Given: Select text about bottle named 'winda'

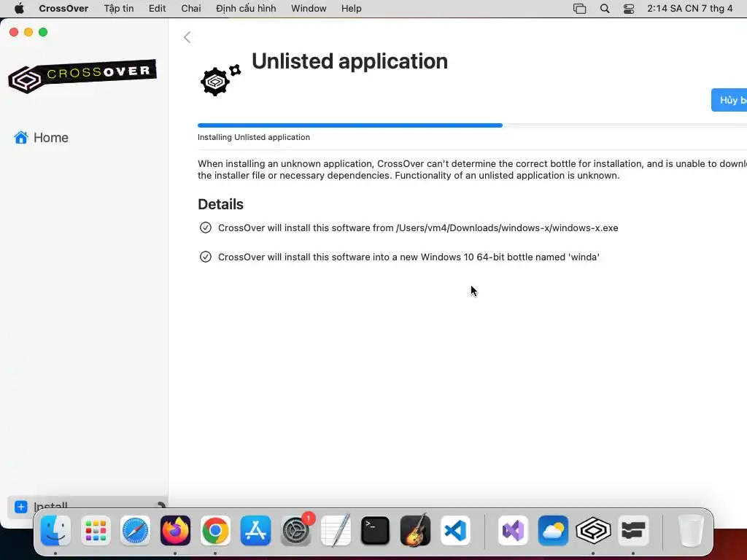Looking at the screenshot, I should (x=409, y=257).
